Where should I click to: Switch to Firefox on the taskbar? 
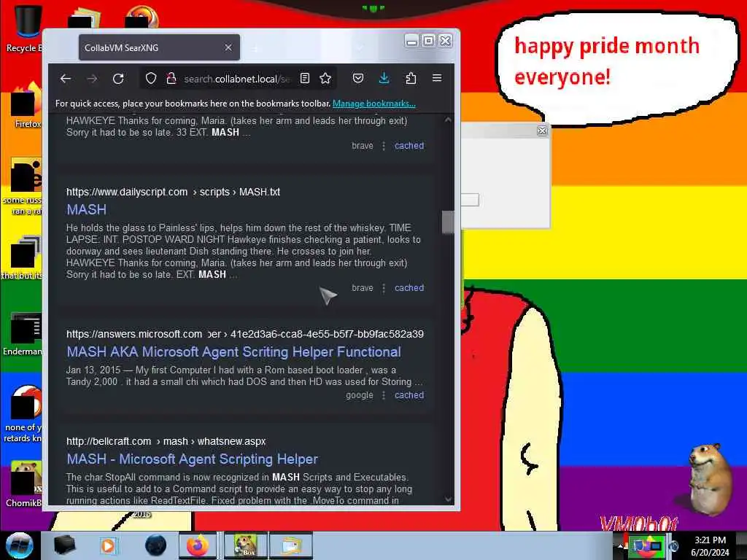point(198,545)
